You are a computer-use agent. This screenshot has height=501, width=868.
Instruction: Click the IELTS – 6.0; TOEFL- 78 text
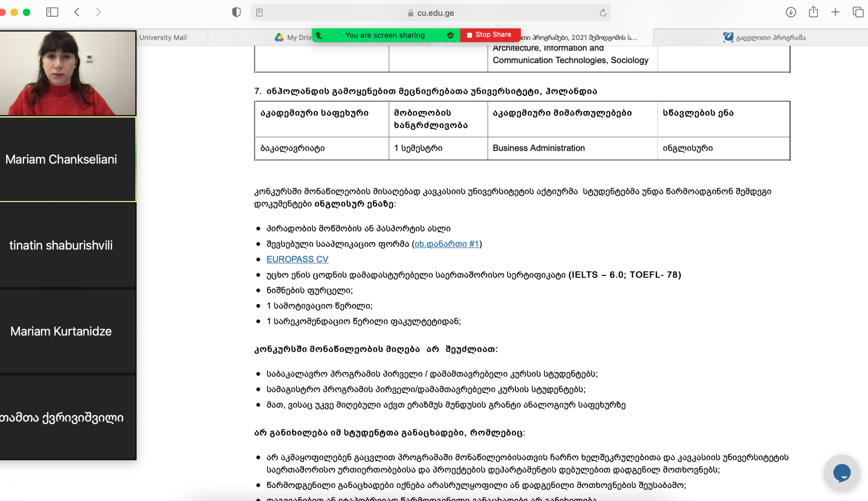point(625,275)
